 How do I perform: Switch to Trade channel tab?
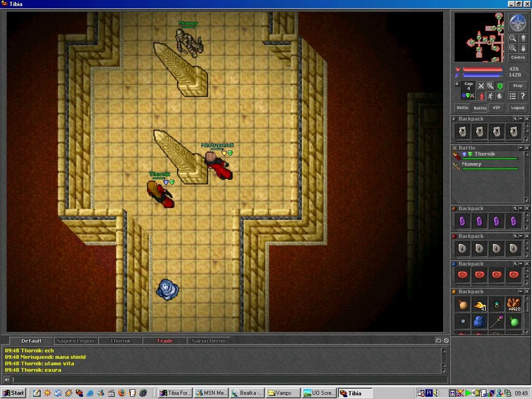click(x=164, y=341)
